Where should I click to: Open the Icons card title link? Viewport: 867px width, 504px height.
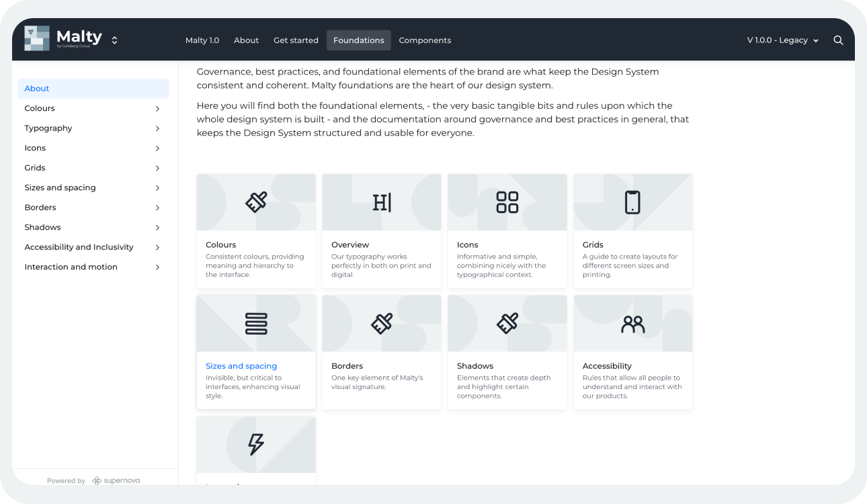(468, 245)
